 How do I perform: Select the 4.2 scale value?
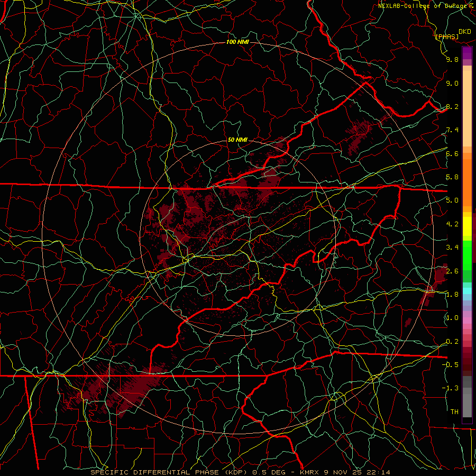click(x=452, y=224)
